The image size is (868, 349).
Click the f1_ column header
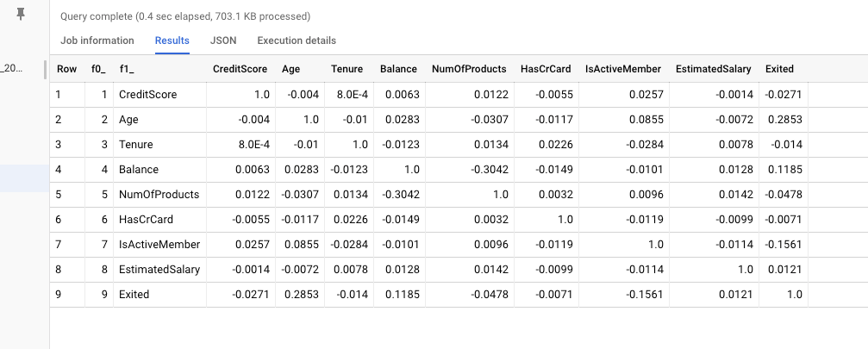127,69
